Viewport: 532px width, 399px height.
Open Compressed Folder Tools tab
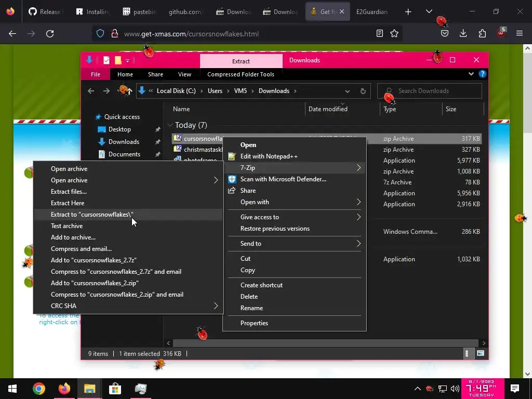pyautogui.click(x=241, y=74)
